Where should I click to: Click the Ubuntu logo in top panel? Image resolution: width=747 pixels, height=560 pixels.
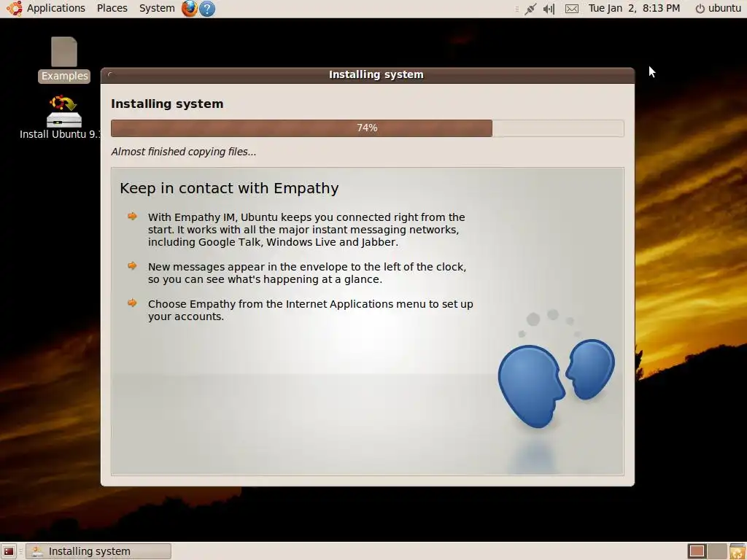click(x=15, y=8)
